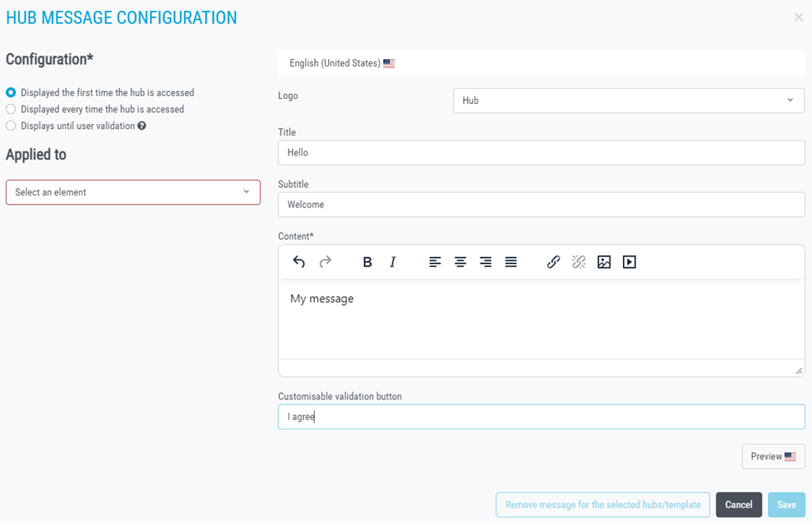Viewport: 812px width, 521px height.
Task: Save the hub message
Action: click(786, 504)
